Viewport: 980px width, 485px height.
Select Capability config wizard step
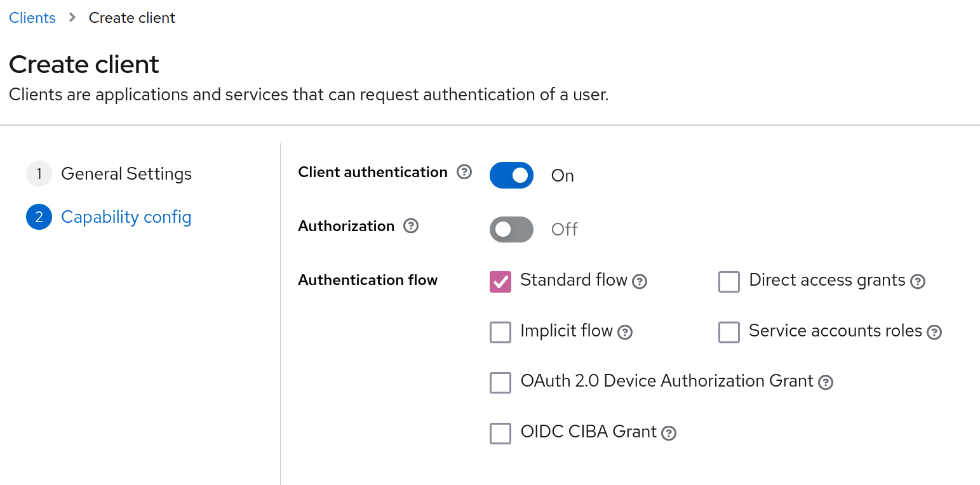click(x=126, y=217)
